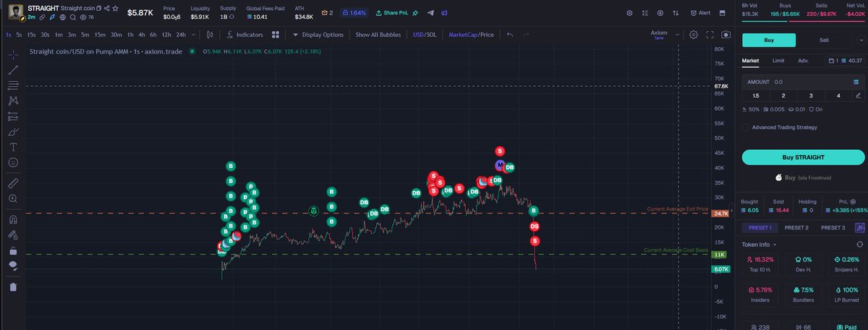Open the Share PnL button

click(x=391, y=13)
